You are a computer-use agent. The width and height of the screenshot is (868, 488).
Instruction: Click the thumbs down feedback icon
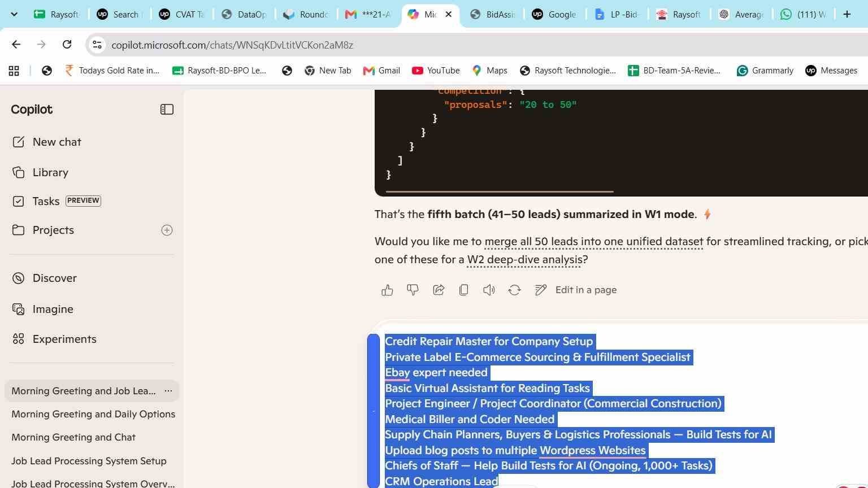pyautogui.click(x=413, y=290)
